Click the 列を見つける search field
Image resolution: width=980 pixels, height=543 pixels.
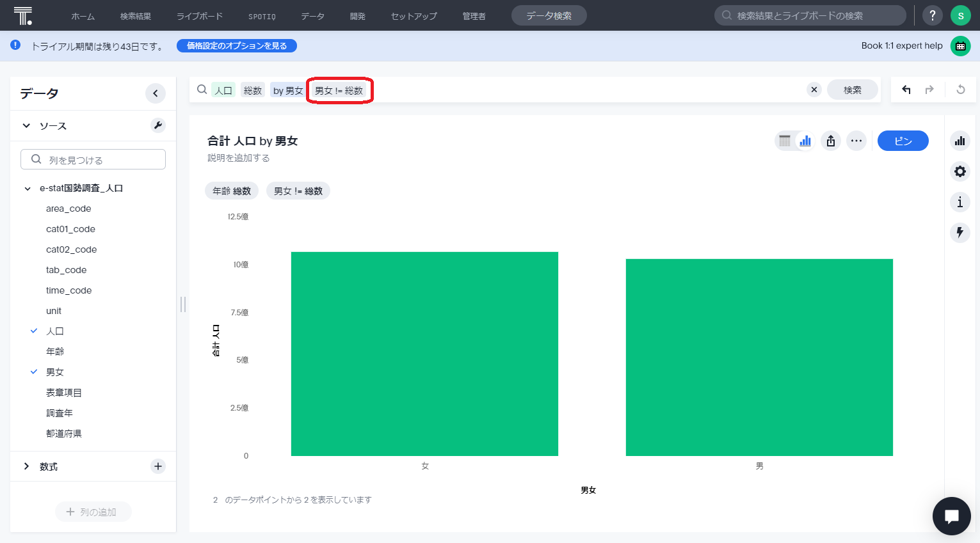(93, 159)
